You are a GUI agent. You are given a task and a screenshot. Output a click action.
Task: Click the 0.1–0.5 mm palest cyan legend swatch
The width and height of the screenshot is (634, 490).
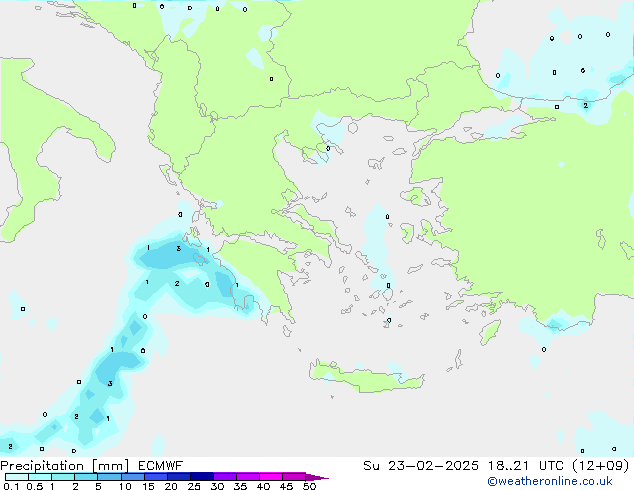click(17, 477)
